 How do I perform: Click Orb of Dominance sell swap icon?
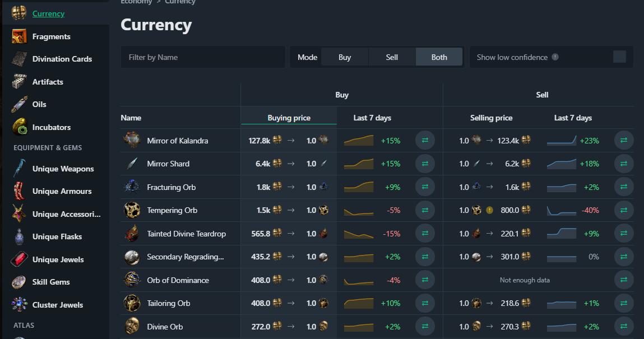click(624, 280)
